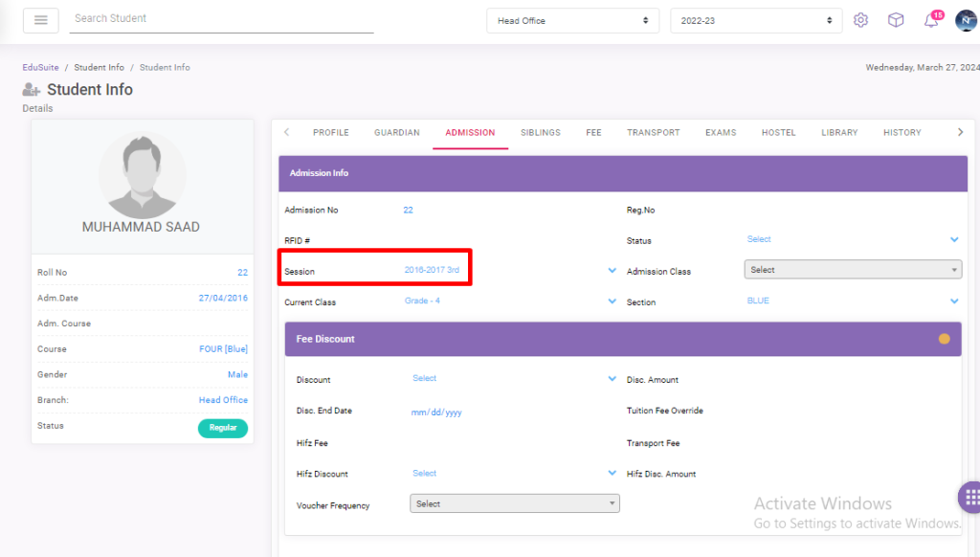The image size is (980, 557).
Task: Click the user profile avatar
Action: (x=965, y=20)
